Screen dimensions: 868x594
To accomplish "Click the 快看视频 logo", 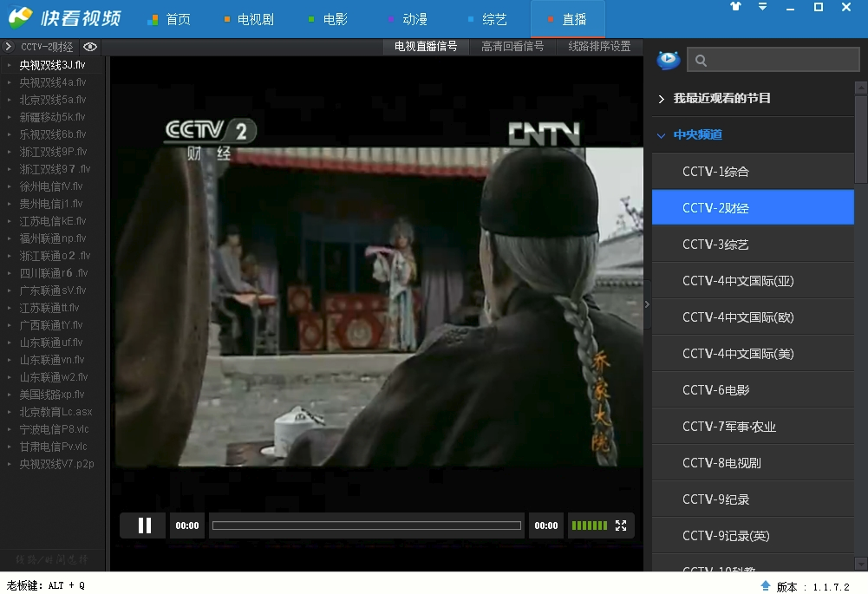I will click(x=66, y=18).
